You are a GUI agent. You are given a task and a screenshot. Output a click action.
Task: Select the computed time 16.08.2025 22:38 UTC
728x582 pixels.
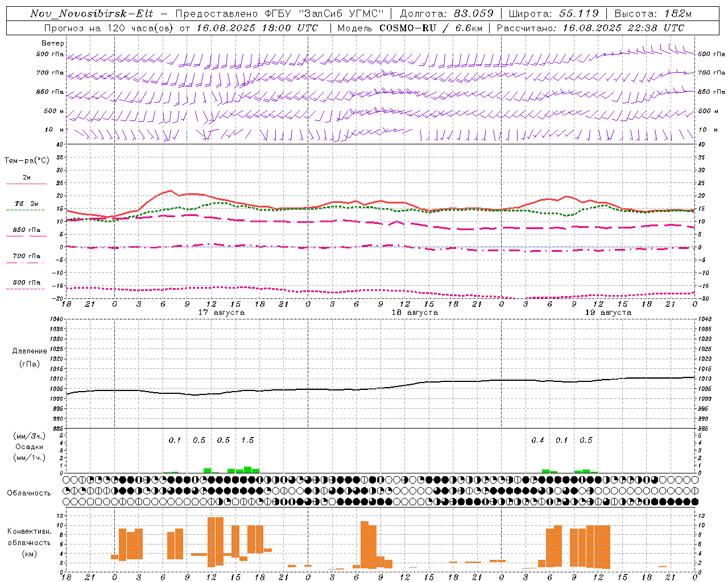[623, 28]
